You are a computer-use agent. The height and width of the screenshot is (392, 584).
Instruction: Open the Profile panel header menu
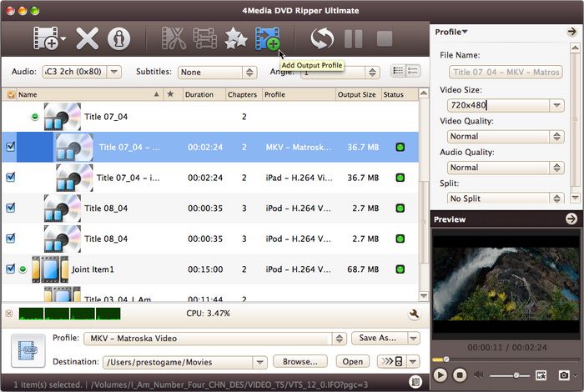pos(451,32)
